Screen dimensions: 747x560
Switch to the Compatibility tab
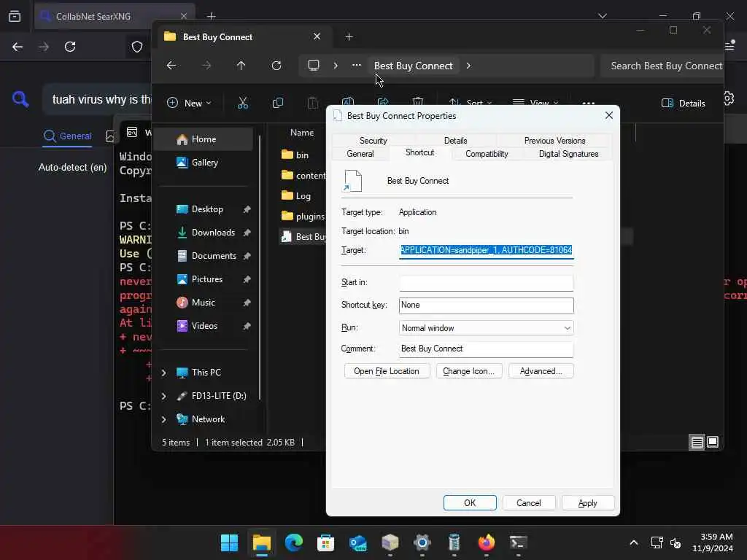pos(487,154)
